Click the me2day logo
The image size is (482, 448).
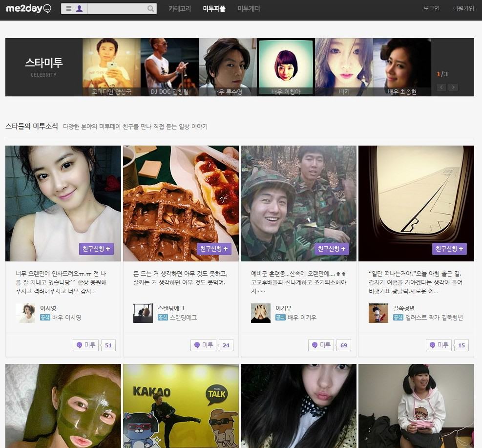tap(28, 8)
